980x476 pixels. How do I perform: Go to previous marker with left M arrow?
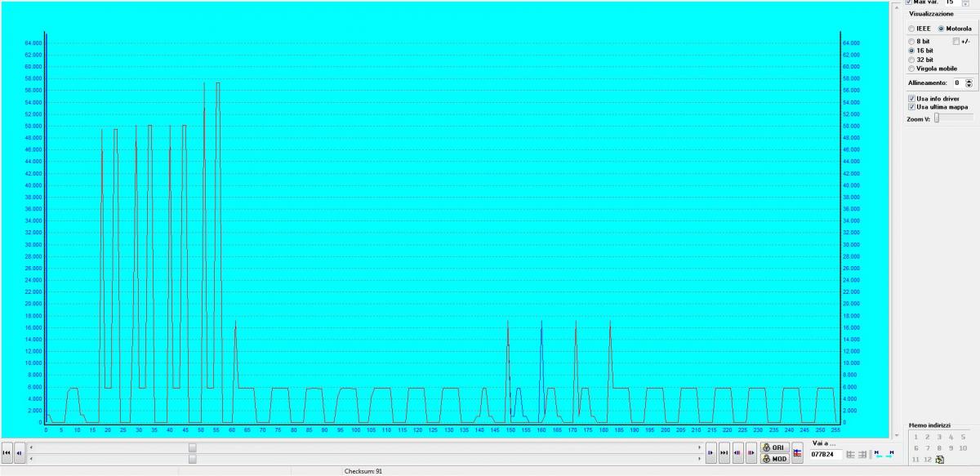879,454
